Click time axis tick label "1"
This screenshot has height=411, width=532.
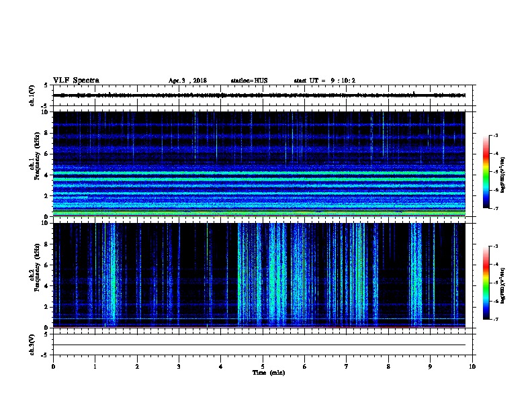[x=95, y=366]
